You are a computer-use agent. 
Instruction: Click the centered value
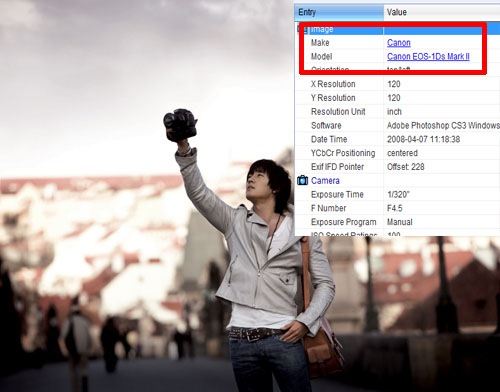click(x=402, y=153)
